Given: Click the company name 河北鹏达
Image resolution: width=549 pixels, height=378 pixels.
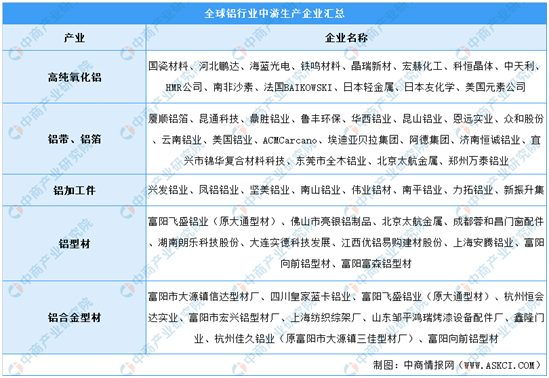Looking at the screenshot, I should point(219,66).
